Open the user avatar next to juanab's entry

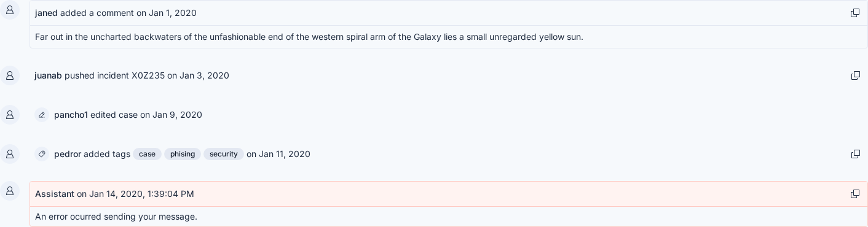click(x=10, y=75)
